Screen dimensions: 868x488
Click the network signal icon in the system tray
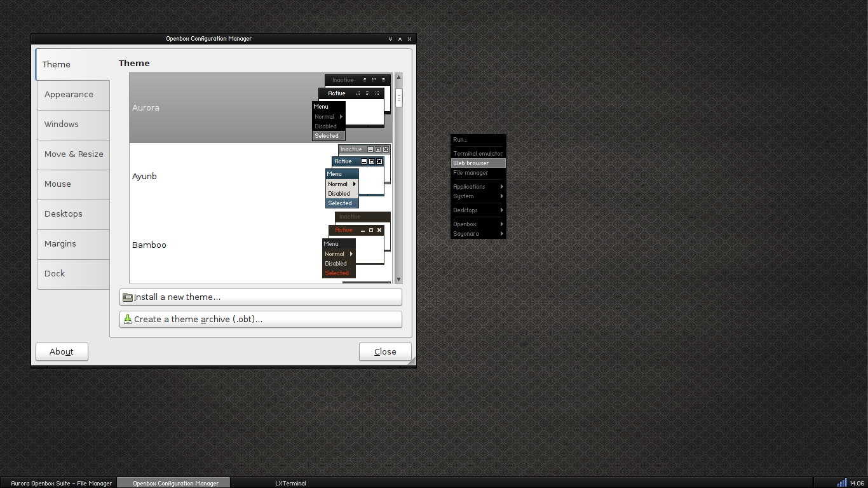point(842,483)
